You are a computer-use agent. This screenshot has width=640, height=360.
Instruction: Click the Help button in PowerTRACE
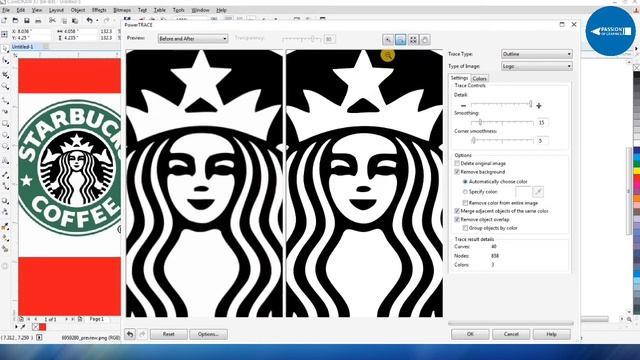[x=551, y=334]
